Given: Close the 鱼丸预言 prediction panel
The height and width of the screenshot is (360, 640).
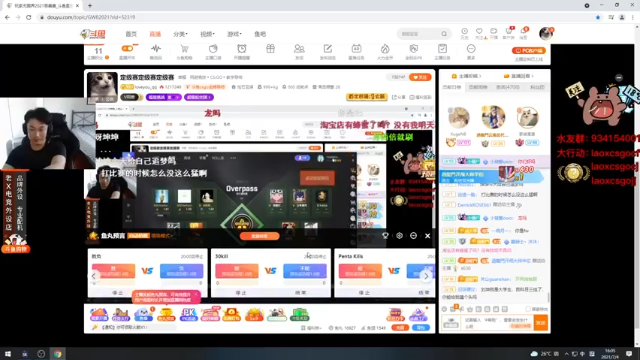Looking at the screenshot, I should 427,236.
